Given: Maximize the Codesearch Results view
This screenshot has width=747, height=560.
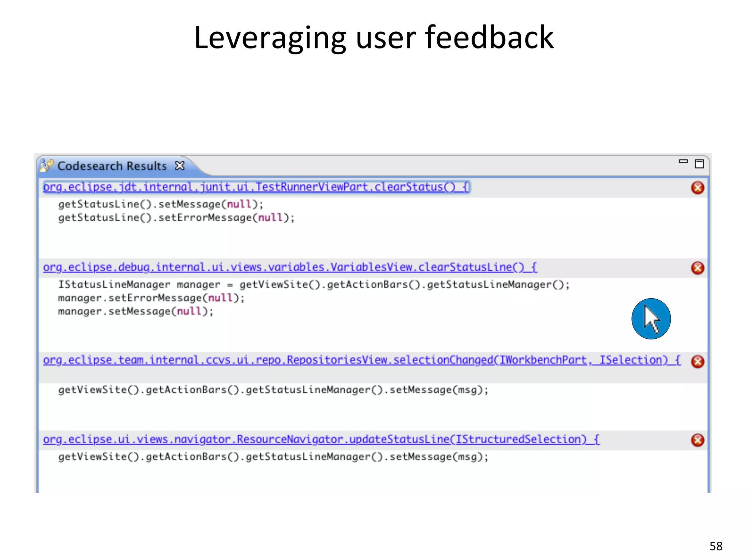Looking at the screenshot, I should [x=699, y=164].
